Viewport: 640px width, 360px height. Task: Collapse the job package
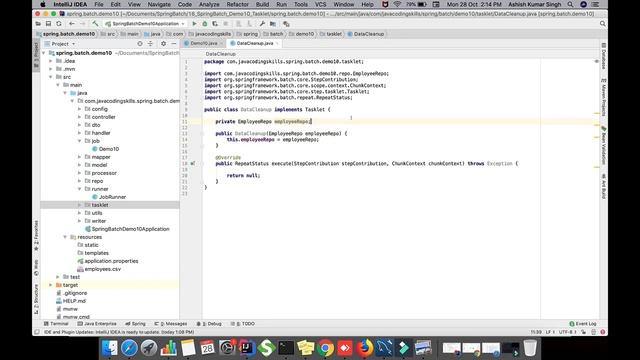pyautogui.click(x=80, y=141)
